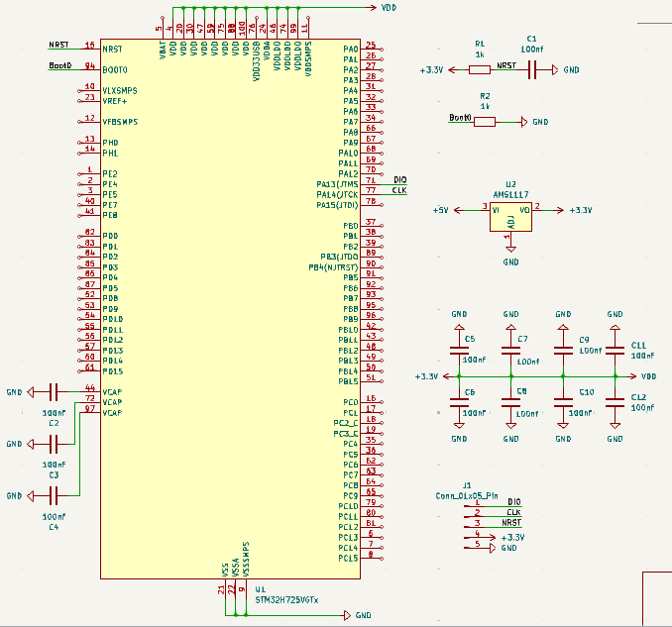672x627 pixels.
Task: Select resistor R2 symbol
Action: 485,122
